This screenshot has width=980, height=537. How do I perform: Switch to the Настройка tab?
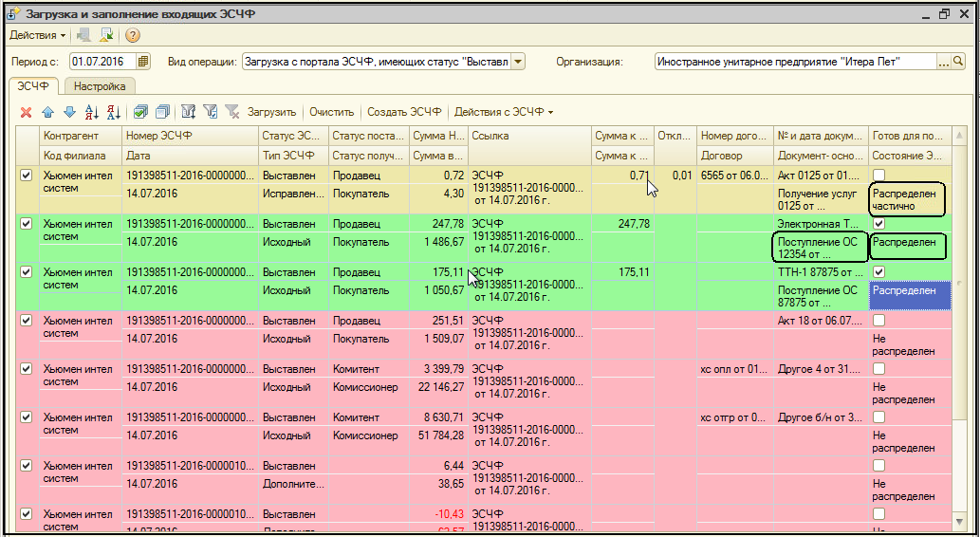(101, 86)
